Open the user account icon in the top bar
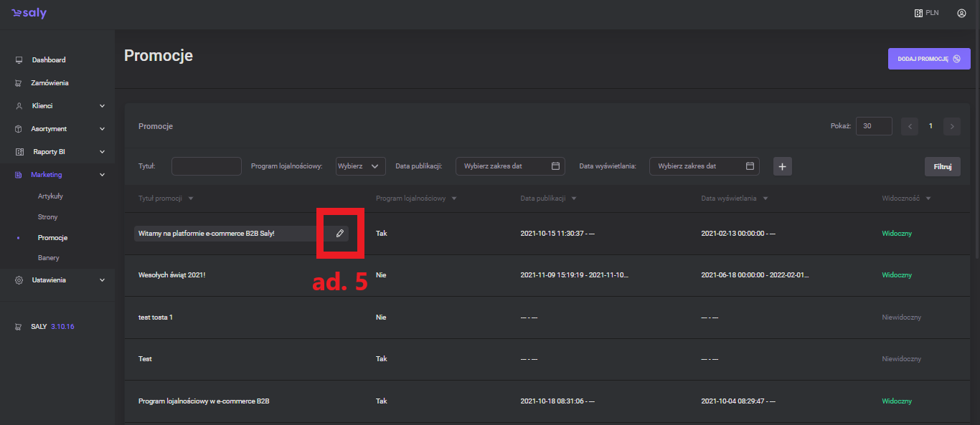This screenshot has height=425, width=980. pos(961,13)
